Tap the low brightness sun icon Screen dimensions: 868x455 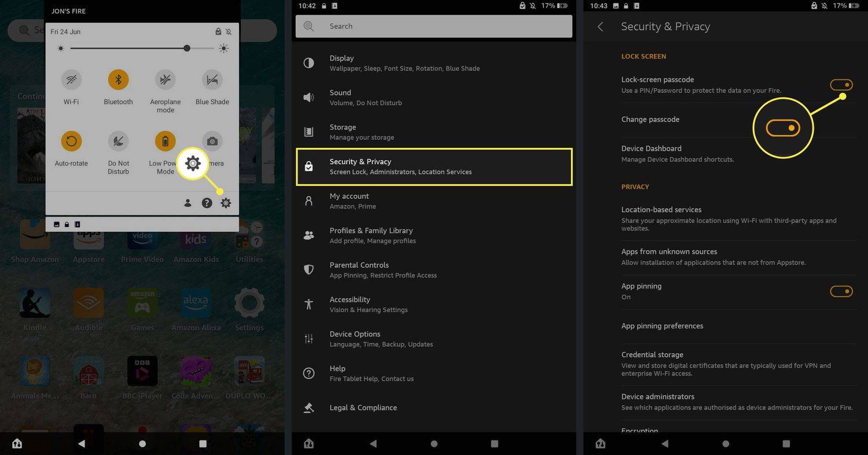click(61, 49)
